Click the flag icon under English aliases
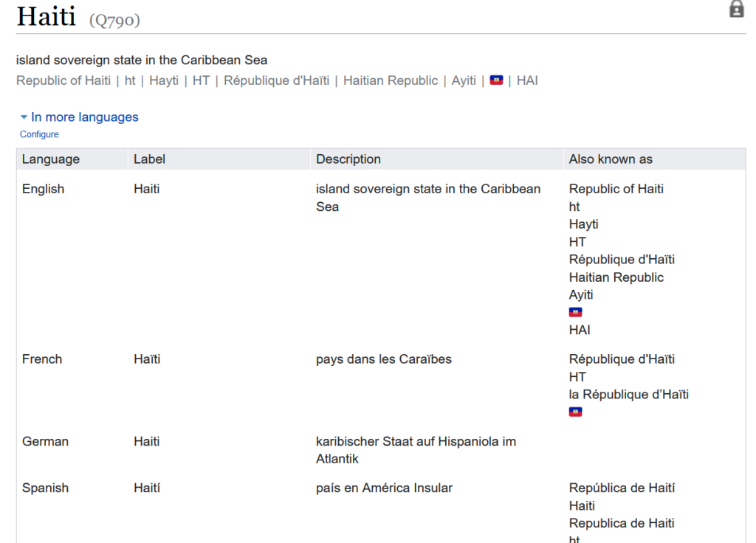756x543 pixels. point(575,311)
